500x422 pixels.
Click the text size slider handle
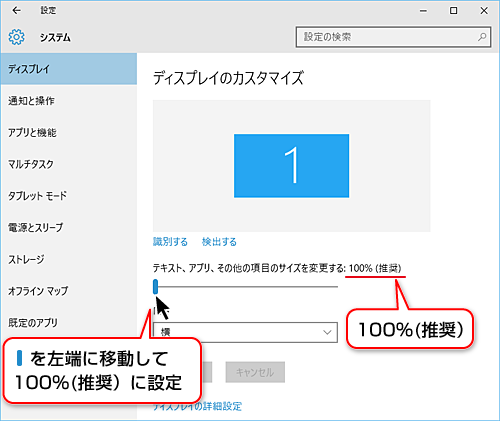(x=155, y=287)
